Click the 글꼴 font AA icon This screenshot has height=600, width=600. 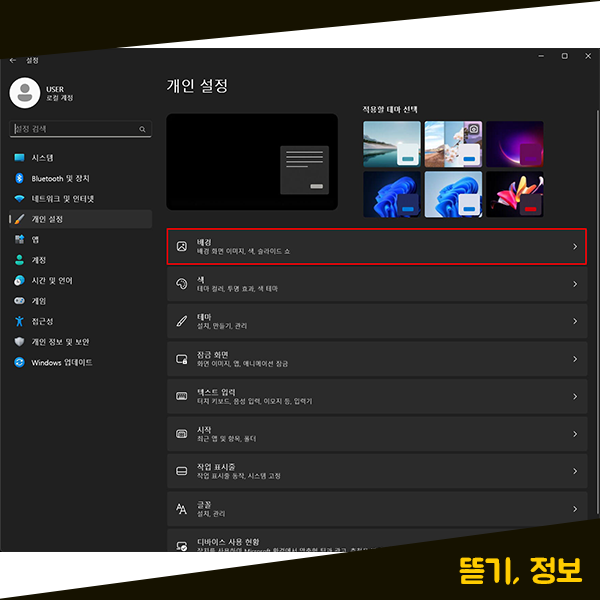click(182, 509)
